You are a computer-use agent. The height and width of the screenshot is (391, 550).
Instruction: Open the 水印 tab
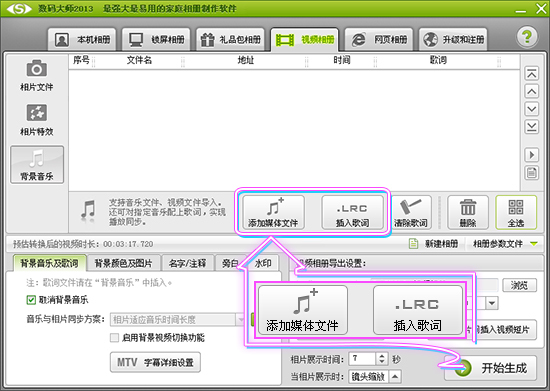(263, 263)
